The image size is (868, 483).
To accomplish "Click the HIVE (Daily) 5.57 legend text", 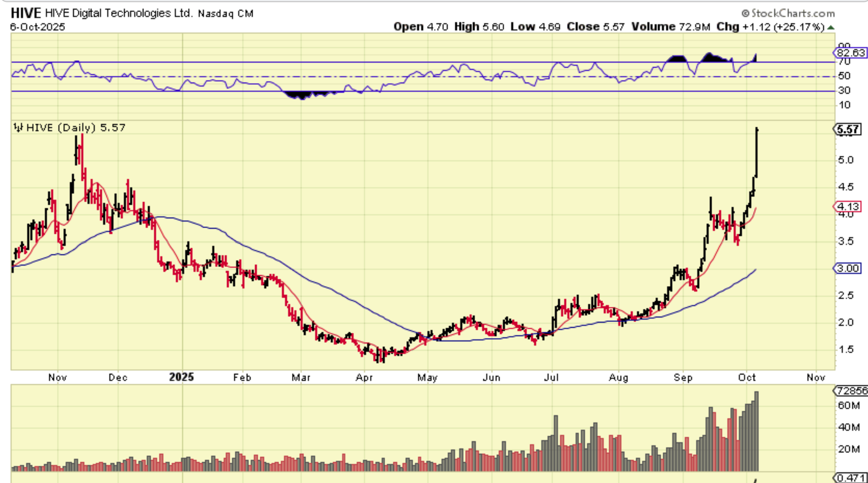I will pos(76,128).
